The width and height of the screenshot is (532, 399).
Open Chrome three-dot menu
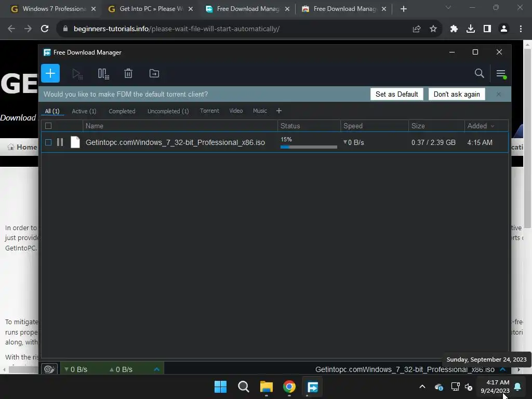pos(521,29)
